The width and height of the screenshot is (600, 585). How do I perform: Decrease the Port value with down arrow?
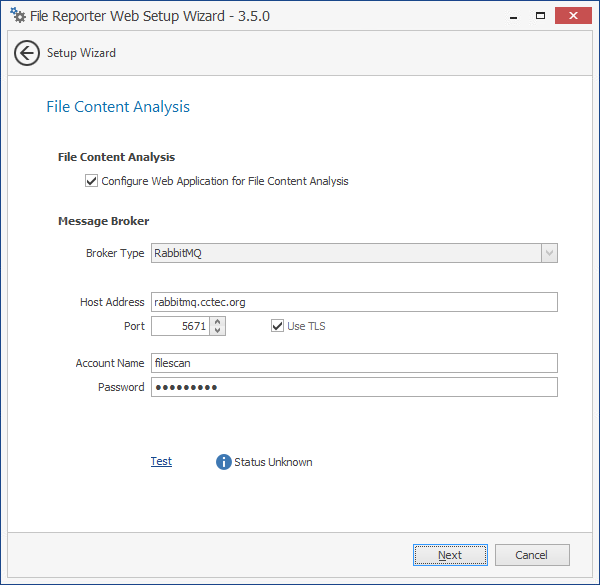pos(219,331)
